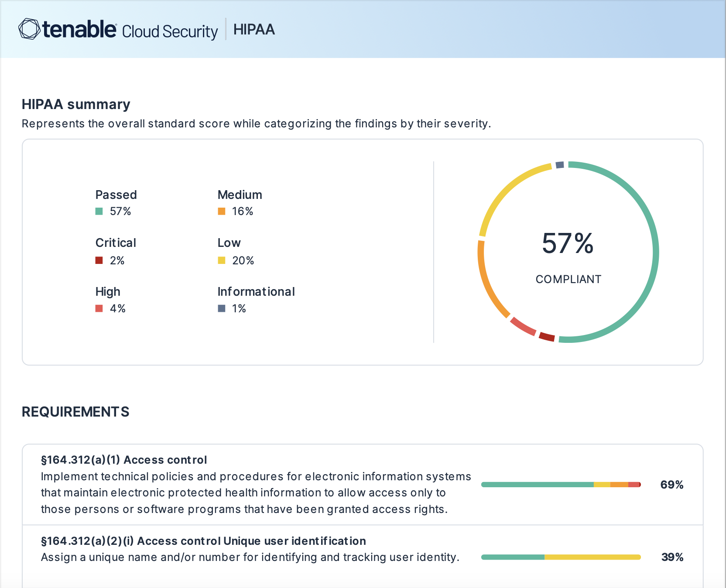Click the HIPAA summary heading
Image resolution: width=726 pixels, height=588 pixels.
76,104
